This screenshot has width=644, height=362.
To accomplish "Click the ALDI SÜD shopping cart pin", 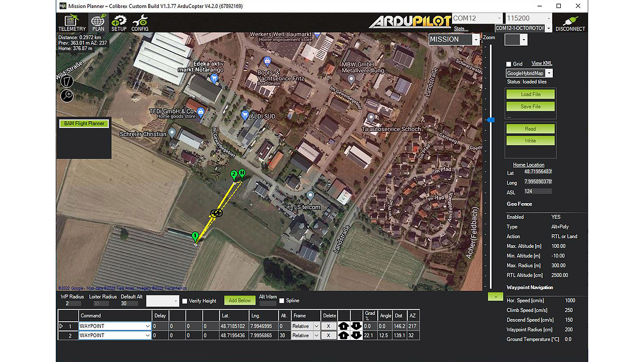I will tap(245, 115).
